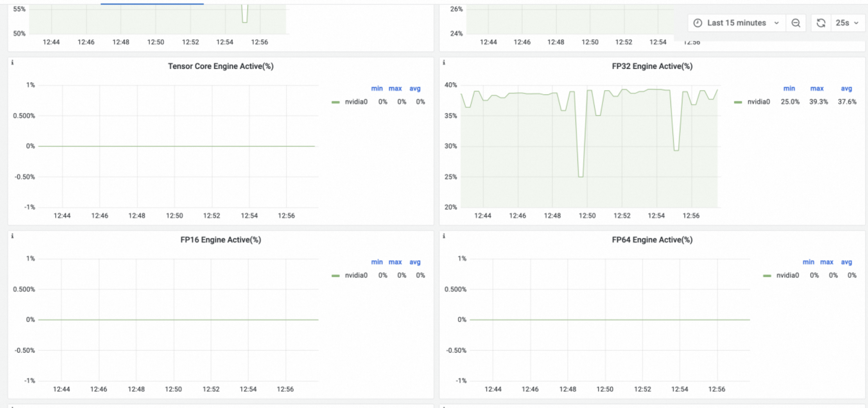Open info icon on FP64 Engine panel

click(444, 236)
